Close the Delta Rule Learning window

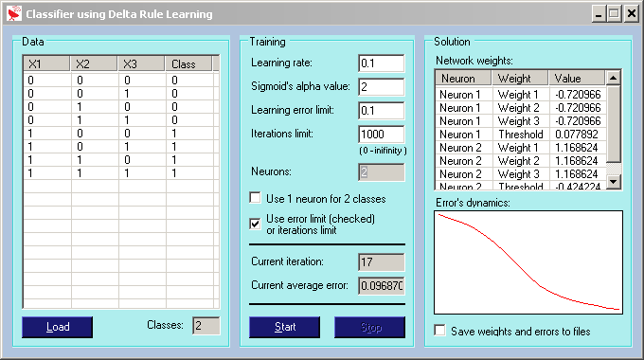[x=631, y=14]
